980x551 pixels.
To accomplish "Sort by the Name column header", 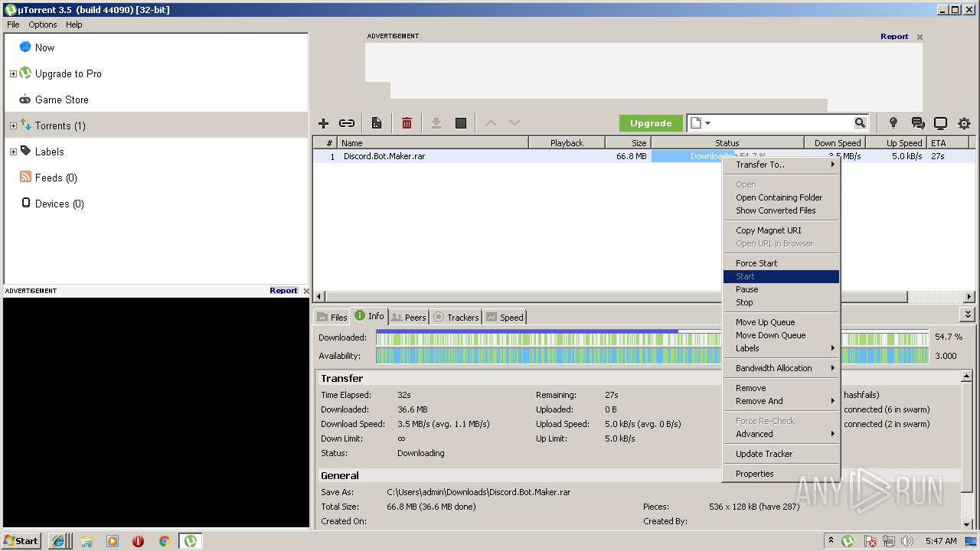I will click(x=433, y=143).
